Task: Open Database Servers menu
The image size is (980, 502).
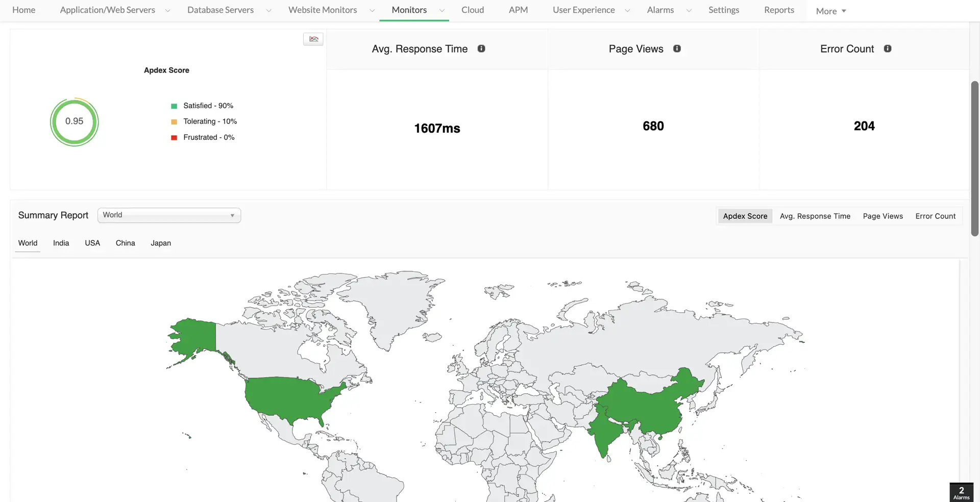Action: (220, 10)
